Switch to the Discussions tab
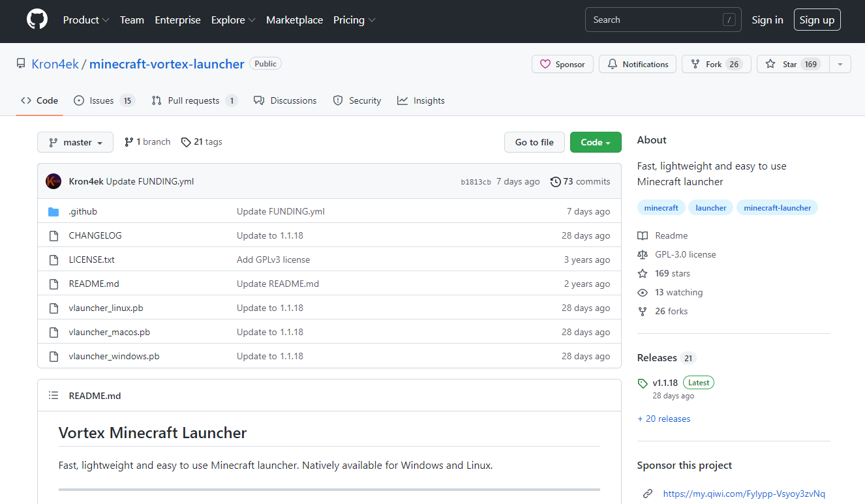Screen dimensions: 865x504 pyautogui.click(x=285, y=100)
